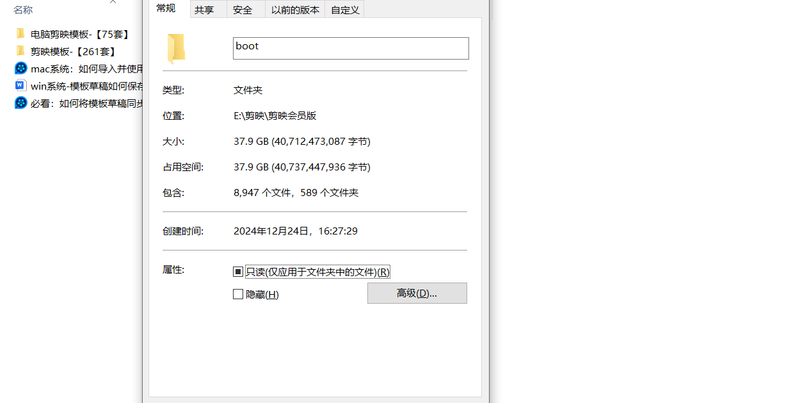This screenshot has width=800, height=403.
Task: Click the location path E:\剪映\剪映会员版
Action: pos(275,116)
